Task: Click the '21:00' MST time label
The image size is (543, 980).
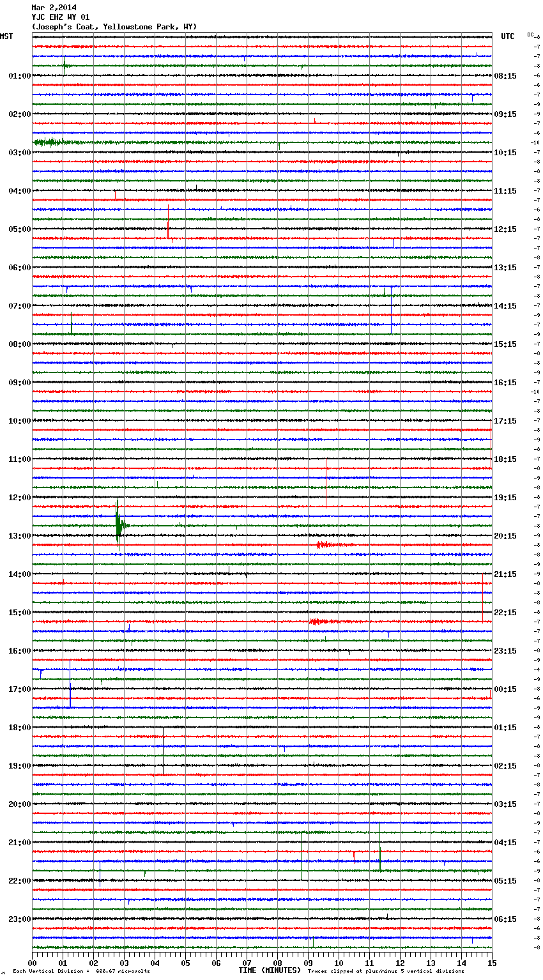Action: click(19, 843)
